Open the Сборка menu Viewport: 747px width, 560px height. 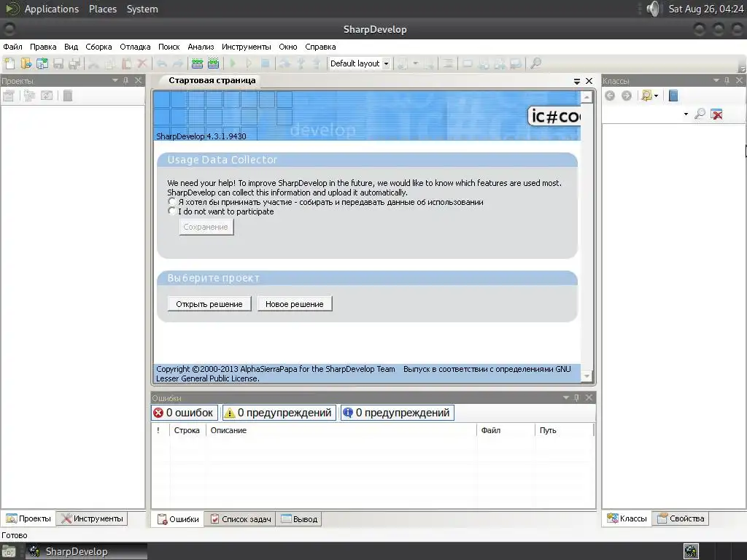98,47
